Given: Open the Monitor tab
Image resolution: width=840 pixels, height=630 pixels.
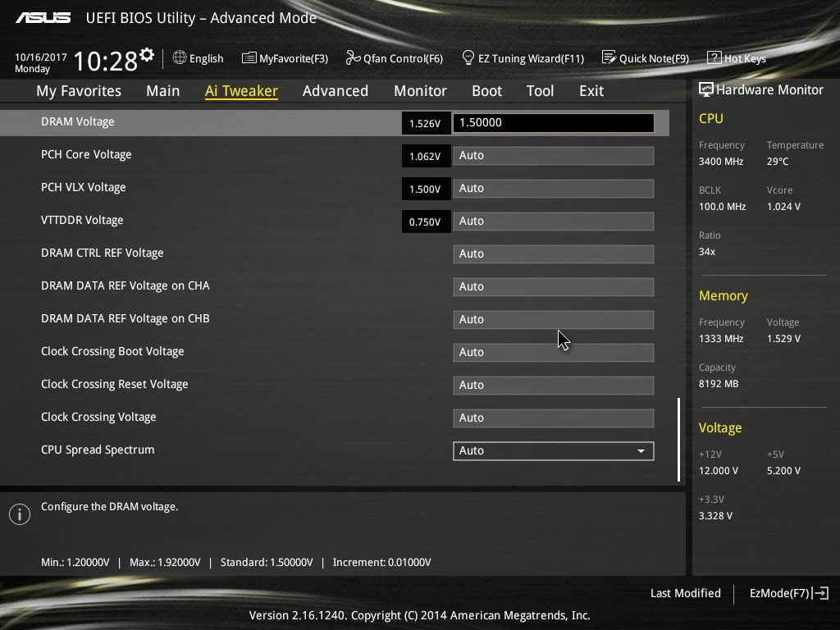Looking at the screenshot, I should [x=421, y=91].
